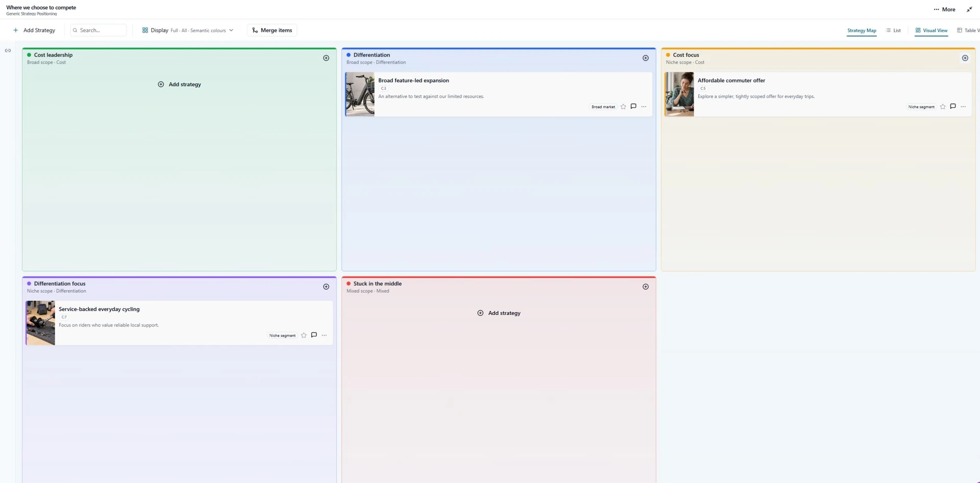Image resolution: width=980 pixels, height=483 pixels.
Task: Click the red dot beside Stuck in the middle
Action: 349,284
